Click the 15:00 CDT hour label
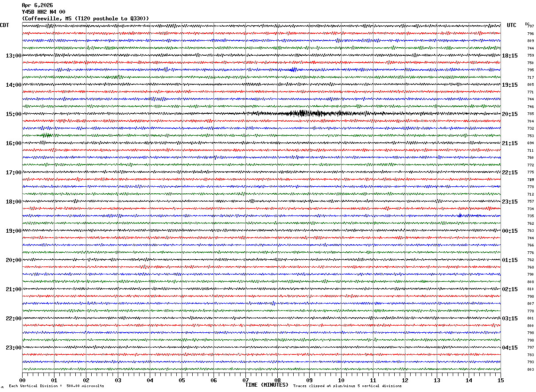The height and width of the screenshot is (392, 536). click(14, 114)
